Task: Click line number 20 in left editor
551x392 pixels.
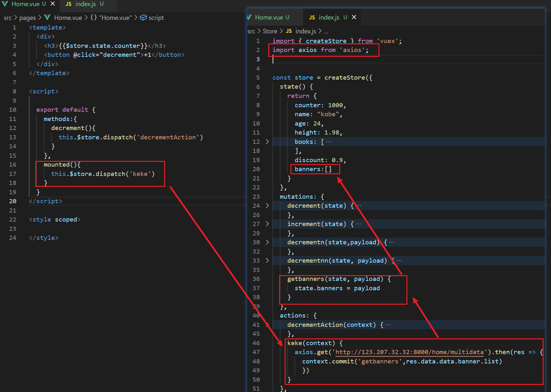Action: click(13, 201)
